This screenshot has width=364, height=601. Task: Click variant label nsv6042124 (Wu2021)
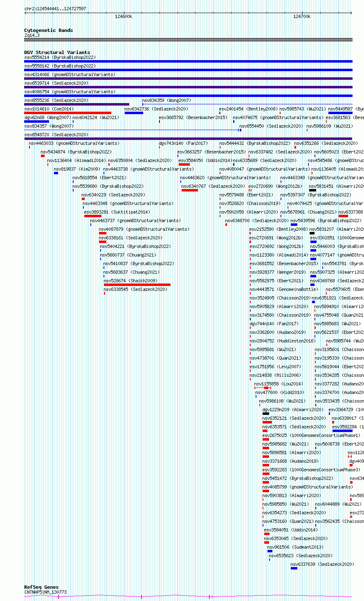(x=96, y=118)
